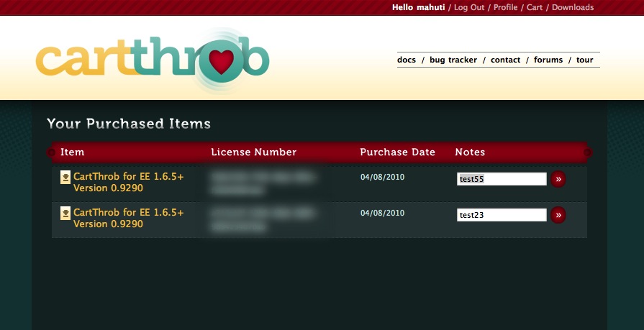Open the Cart link in the top bar
Image resolution: width=644 pixels, height=330 pixels.
coord(535,7)
